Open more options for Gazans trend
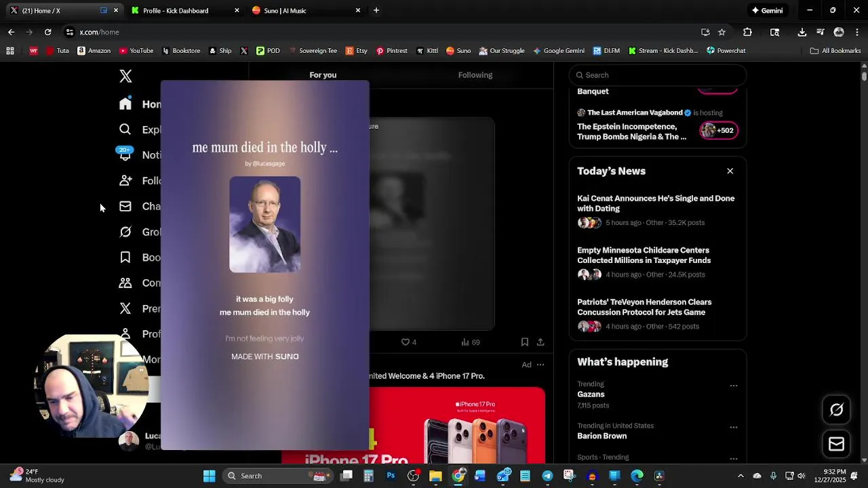The width and height of the screenshot is (868, 488). tap(733, 386)
